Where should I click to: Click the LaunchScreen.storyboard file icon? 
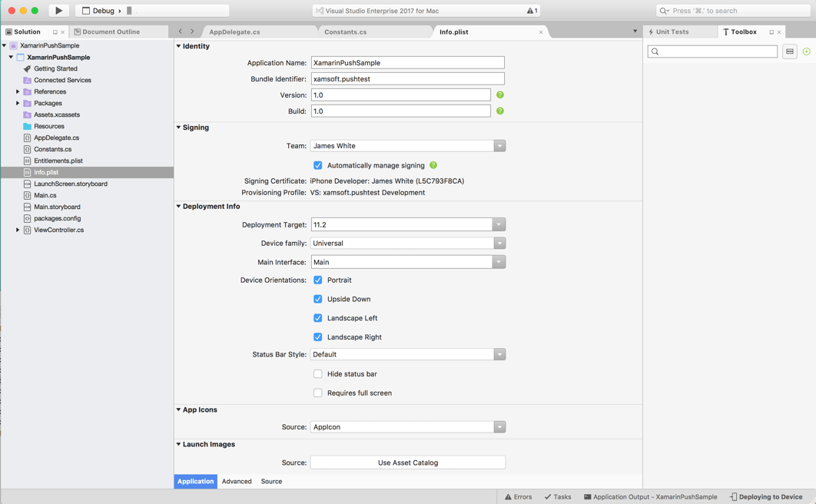(x=27, y=184)
